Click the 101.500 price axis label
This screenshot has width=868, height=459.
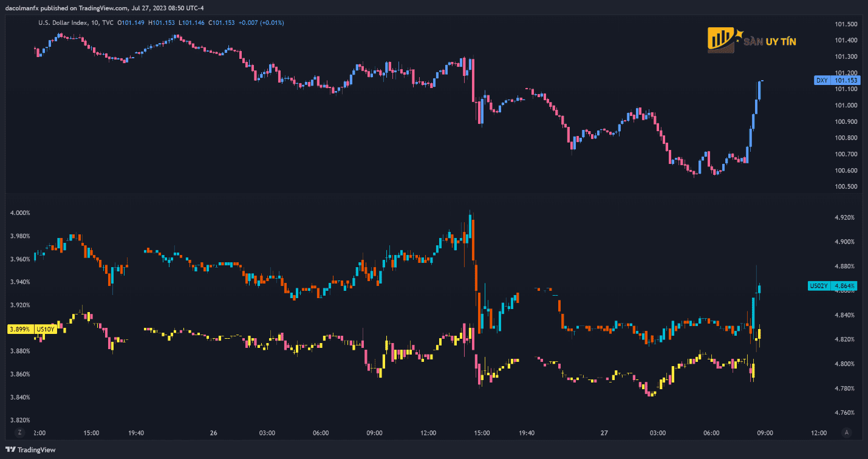click(846, 24)
